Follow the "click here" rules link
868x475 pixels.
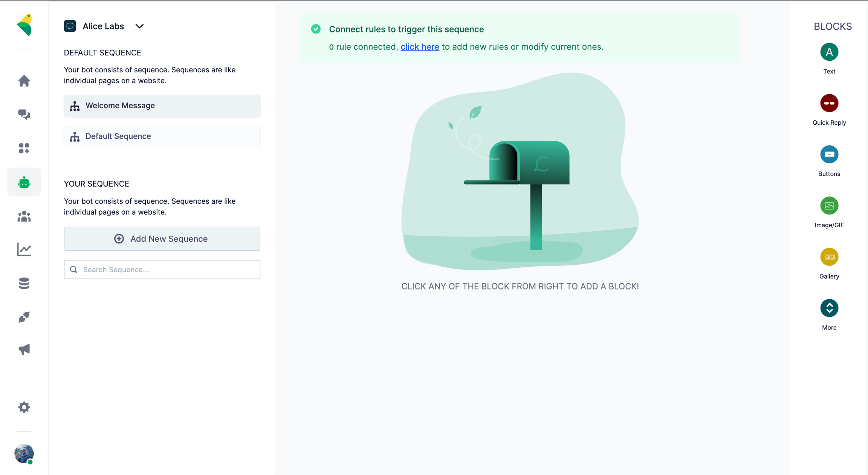point(420,47)
